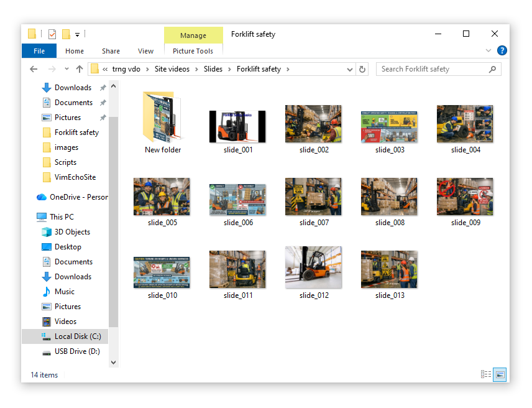
Task: Select pinned Downloads in Quick access
Action: [73, 88]
